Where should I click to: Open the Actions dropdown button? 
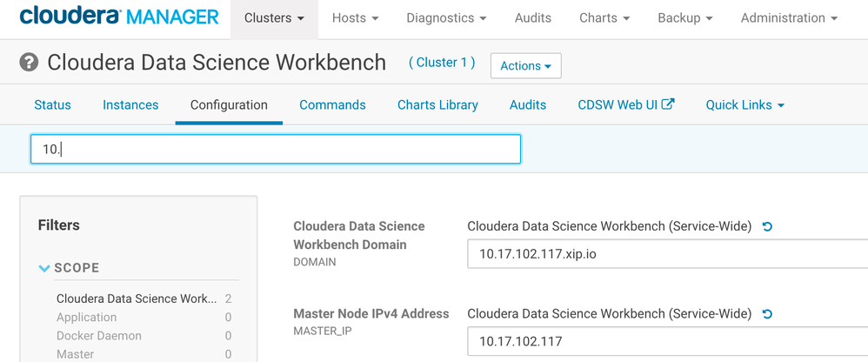click(x=525, y=65)
